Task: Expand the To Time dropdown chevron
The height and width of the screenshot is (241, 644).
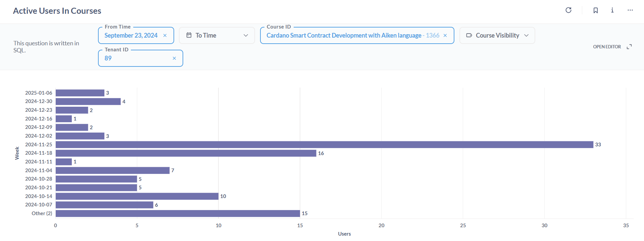Action: pos(246,36)
